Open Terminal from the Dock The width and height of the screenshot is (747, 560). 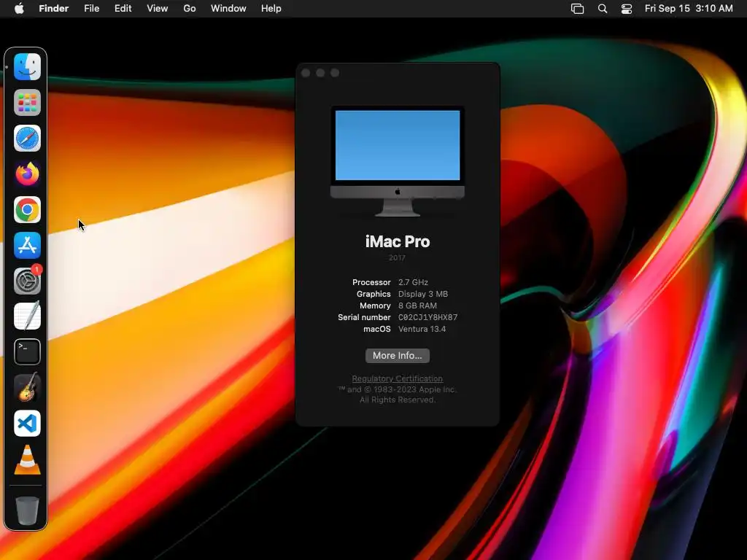point(27,352)
